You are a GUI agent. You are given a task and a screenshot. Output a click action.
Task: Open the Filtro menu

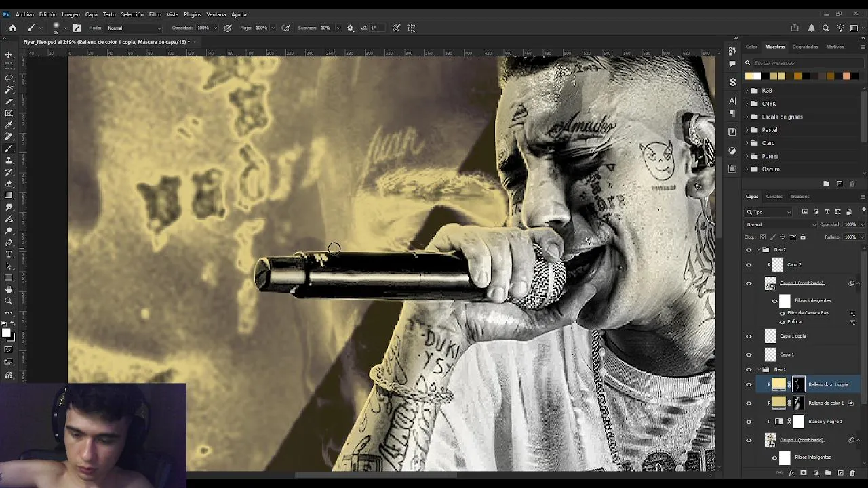pyautogui.click(x=155, y=14)
